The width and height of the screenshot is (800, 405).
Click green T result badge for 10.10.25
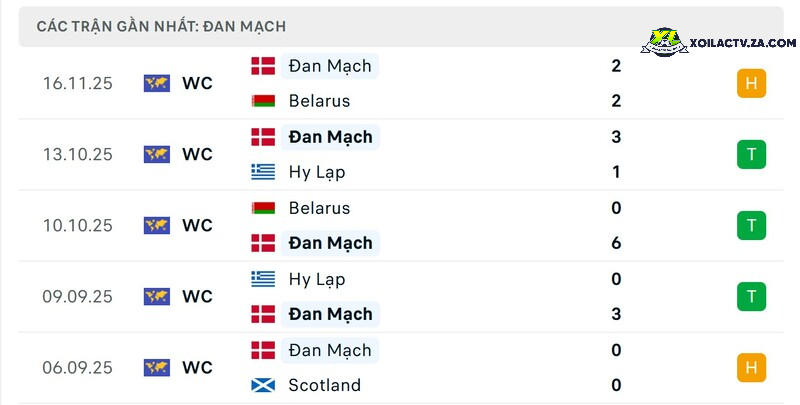point(751,225)
